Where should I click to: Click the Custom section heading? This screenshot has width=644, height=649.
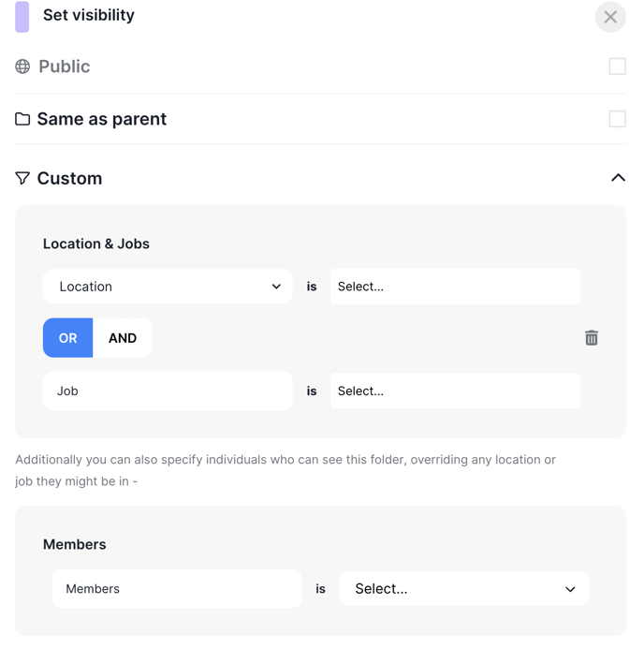(x=69, y=178)
